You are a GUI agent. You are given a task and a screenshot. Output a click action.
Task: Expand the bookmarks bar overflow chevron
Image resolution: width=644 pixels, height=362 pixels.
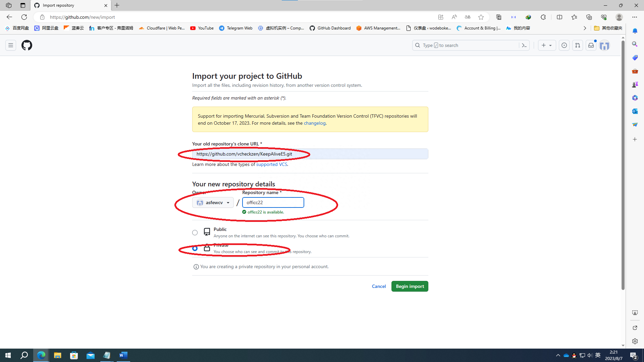pyautogui.click(x=585, y=28)
